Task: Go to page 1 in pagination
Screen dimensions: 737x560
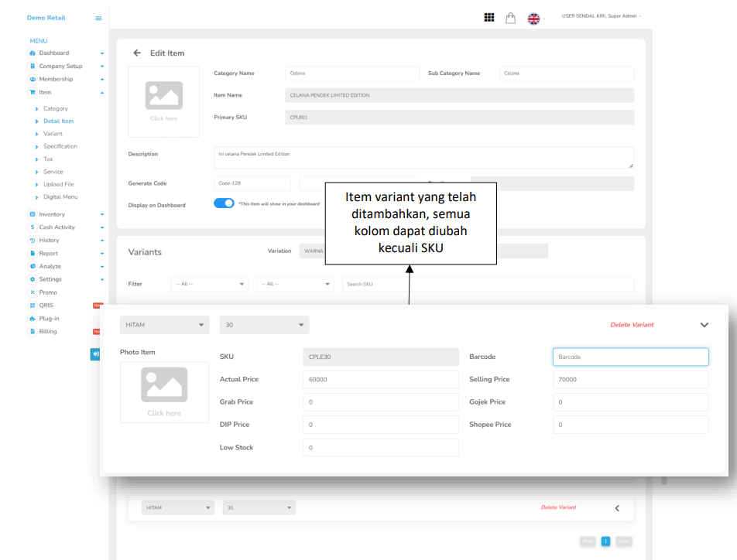Action: [x=605, y=541]
